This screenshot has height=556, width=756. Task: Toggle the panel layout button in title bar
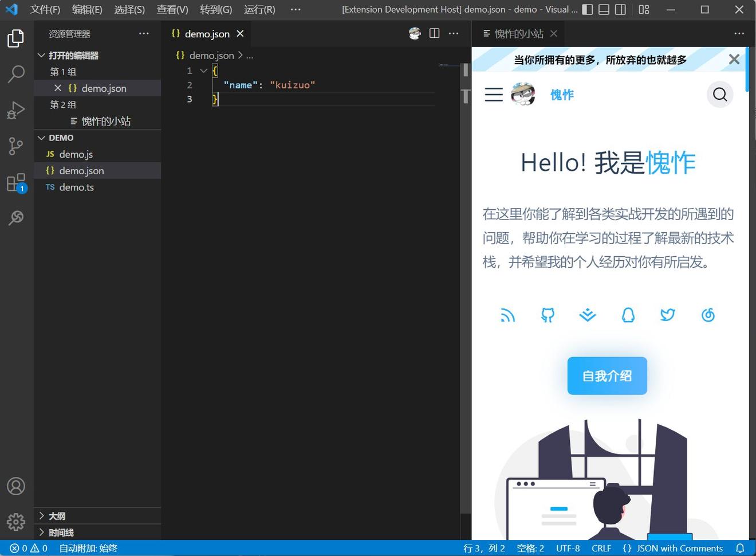coord(604,9)
